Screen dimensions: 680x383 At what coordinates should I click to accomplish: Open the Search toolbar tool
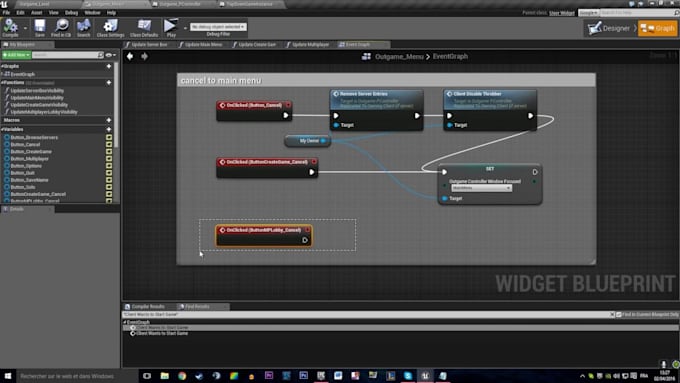click(83, 28)
